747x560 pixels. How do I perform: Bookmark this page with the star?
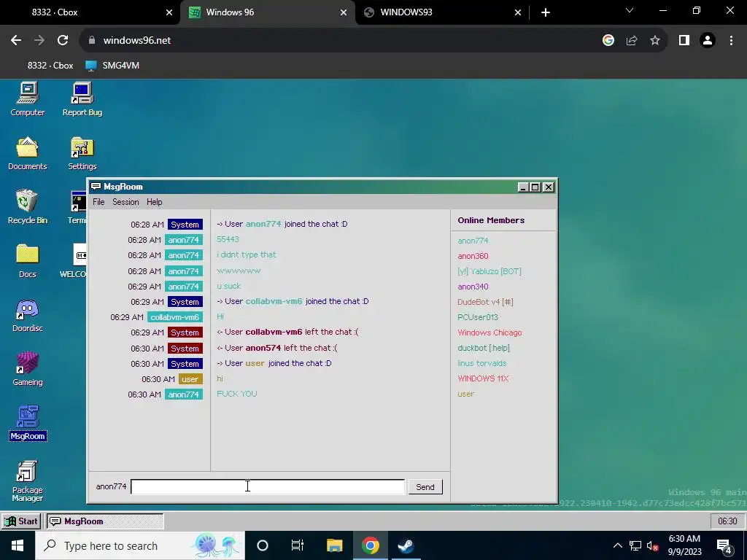tap(655, 41)
